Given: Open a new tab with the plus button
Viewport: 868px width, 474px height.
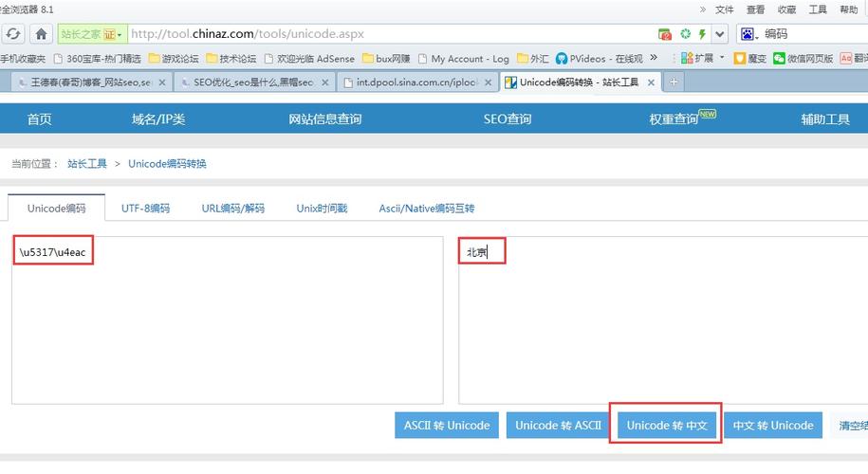Looking at the screenshot, I should (674, 82).
